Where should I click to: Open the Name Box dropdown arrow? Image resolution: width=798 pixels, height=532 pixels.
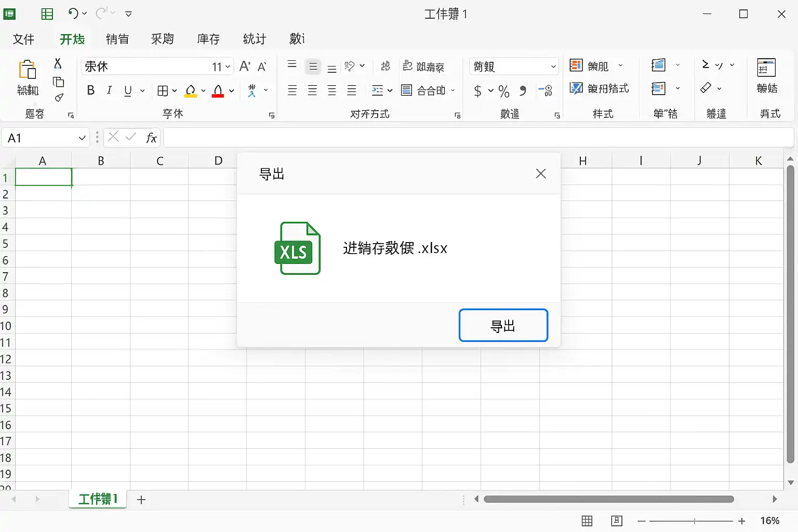[x=82, y=138]
